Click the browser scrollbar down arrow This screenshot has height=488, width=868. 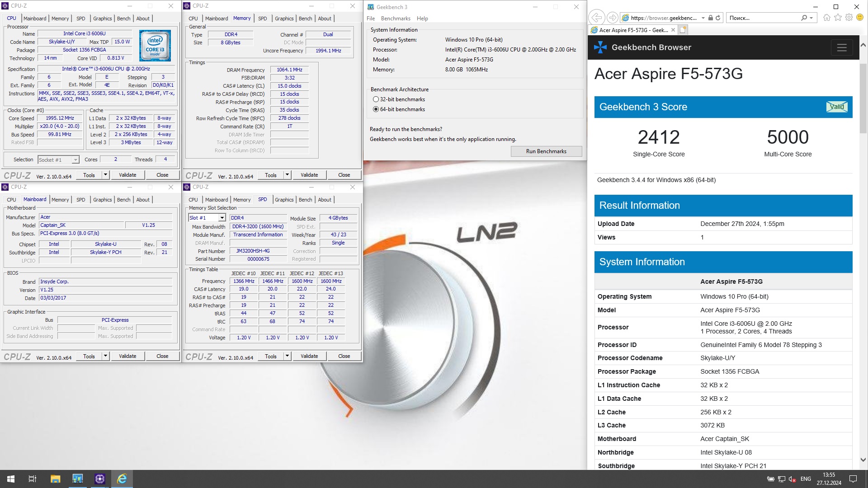[863, 460]
